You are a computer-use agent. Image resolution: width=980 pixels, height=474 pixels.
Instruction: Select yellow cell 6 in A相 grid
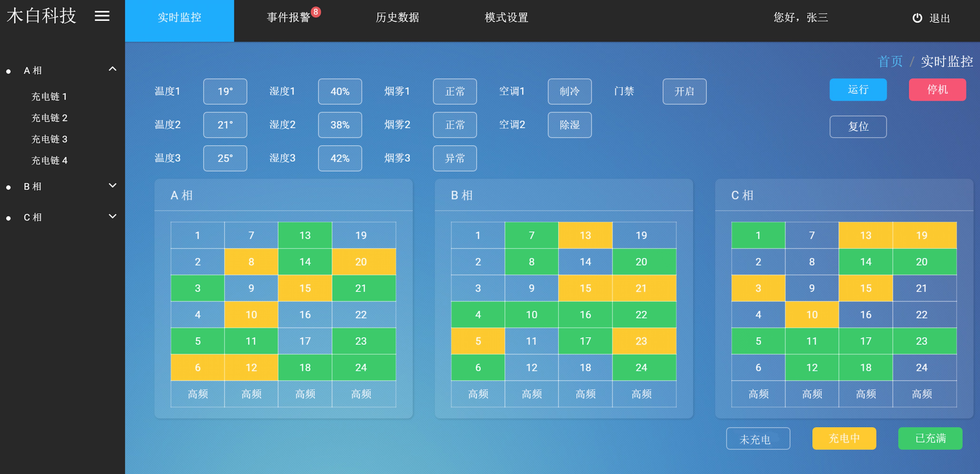pyautogui.click(x=197, y=367)
